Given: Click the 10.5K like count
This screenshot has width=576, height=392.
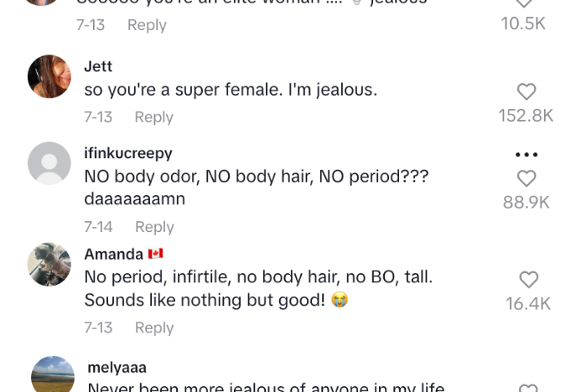Looking at the screenshot, I should (523, 23).
